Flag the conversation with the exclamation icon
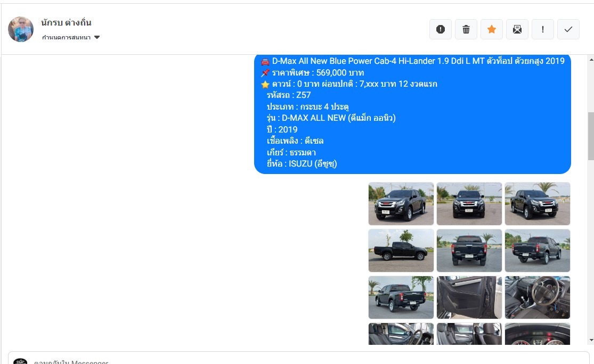 [543, 29]
